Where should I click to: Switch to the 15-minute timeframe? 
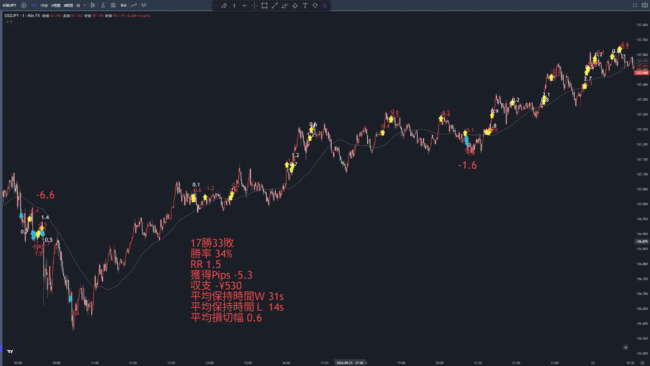pyautogui.click(x=44, y=5)
